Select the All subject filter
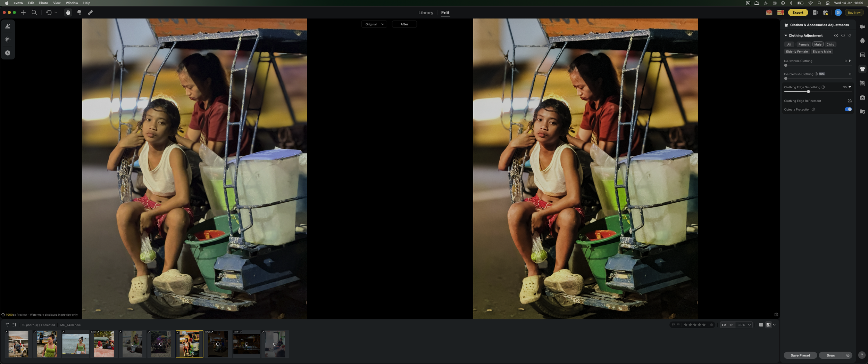This screenshot has height=364, width=868. pos(789,45)
